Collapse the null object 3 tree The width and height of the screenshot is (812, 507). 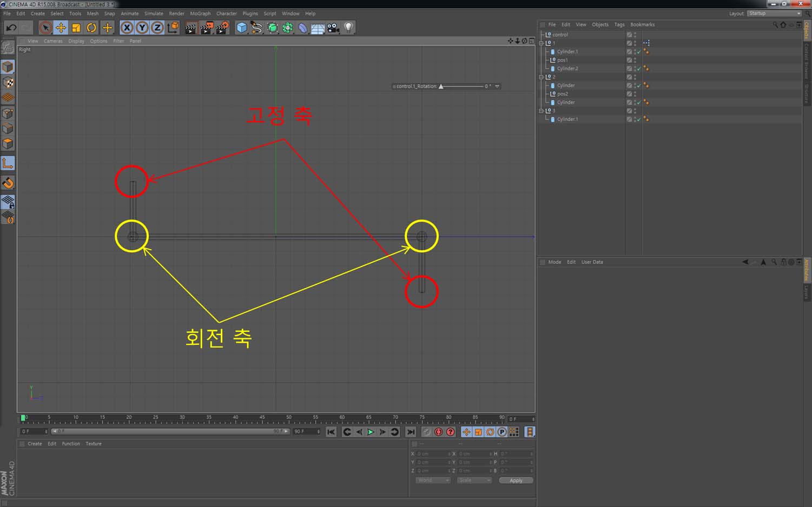click(541, 111)
